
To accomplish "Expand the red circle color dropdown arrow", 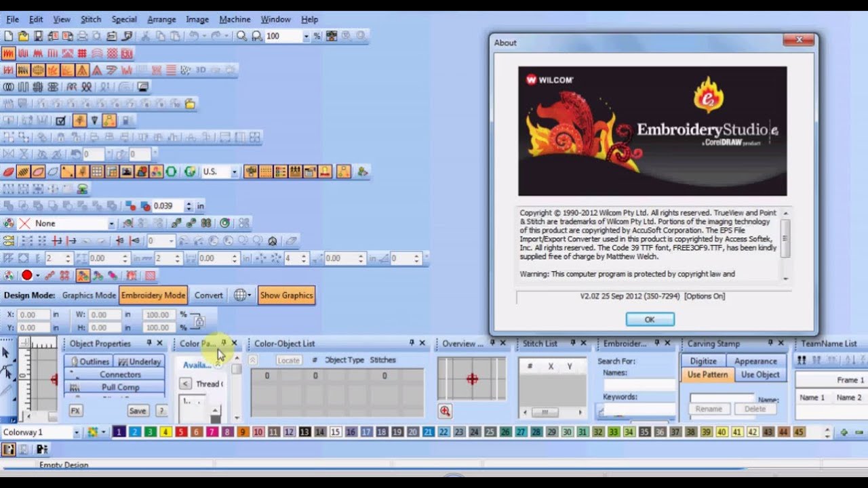I will 37,275.
